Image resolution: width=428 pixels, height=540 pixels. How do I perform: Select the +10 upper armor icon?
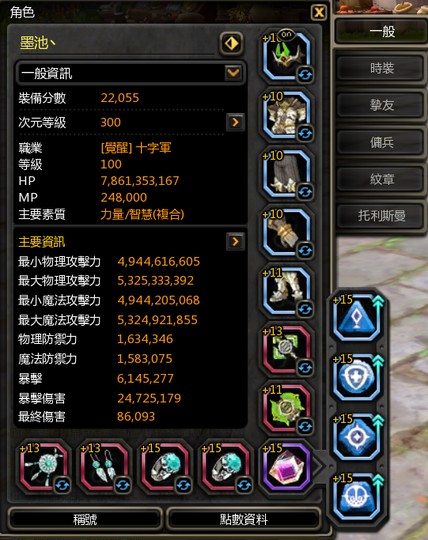coord(286,115)
